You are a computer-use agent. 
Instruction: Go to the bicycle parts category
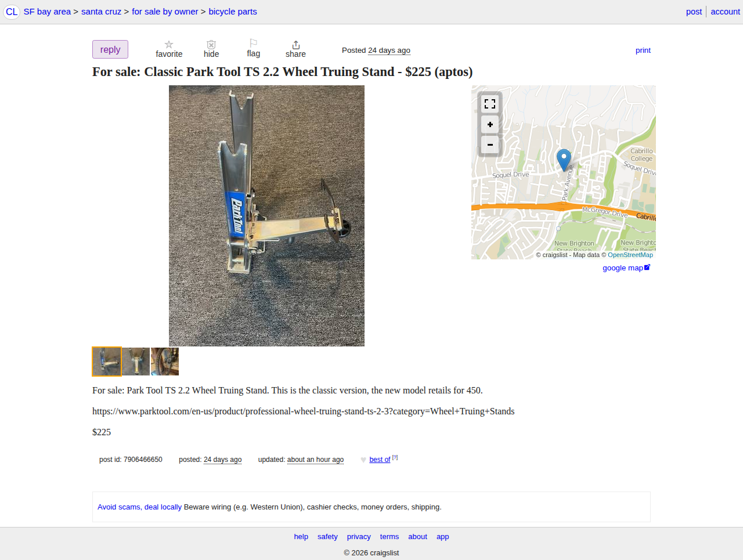pyautogui.click(x=233, y=12)
